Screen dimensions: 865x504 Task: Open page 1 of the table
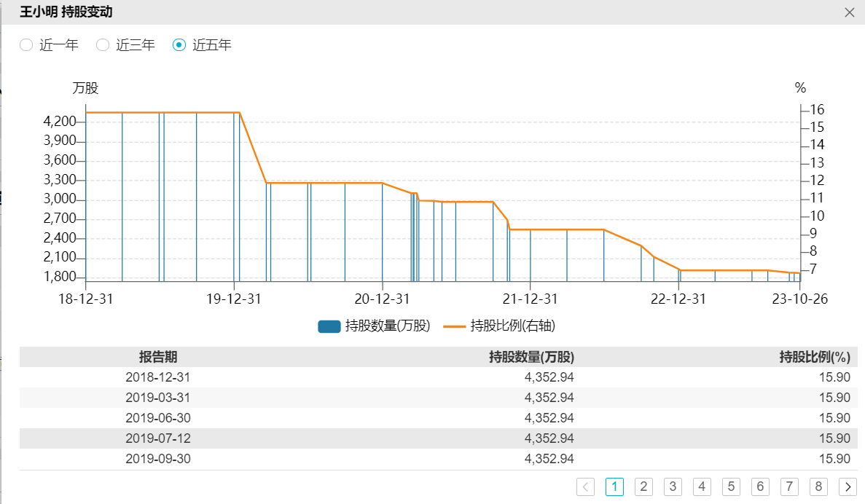[x=614, y=487]
